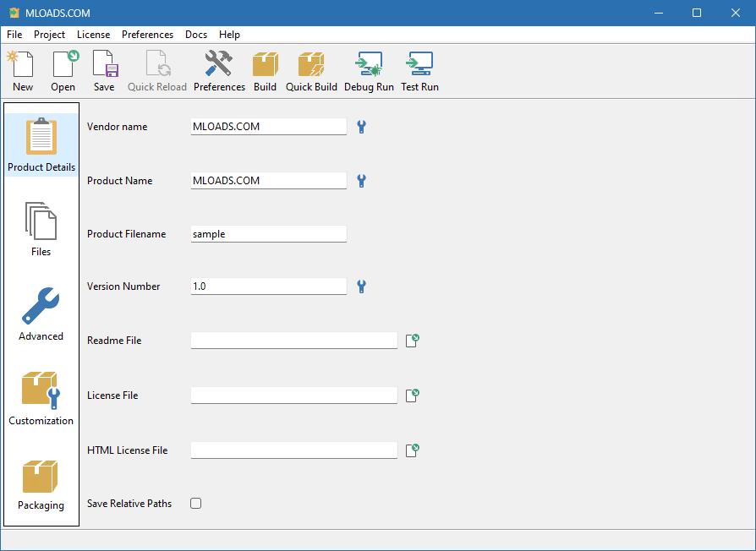Click the Vendor name label text
The image size is (756, 551).
[x=118, y=127]
